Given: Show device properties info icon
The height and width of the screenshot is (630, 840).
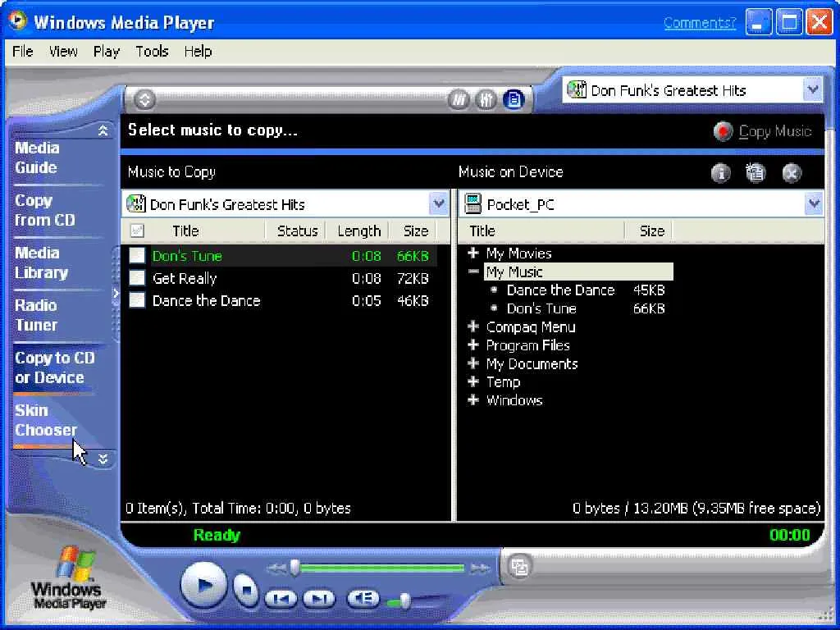Looking at the screenshot, I should [x=720, y=173].
